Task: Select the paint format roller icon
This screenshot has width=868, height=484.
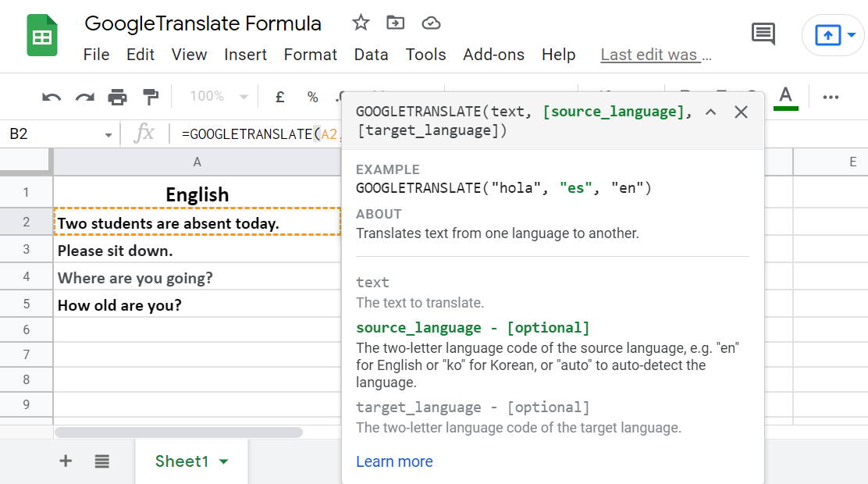Action: (x=150, y=97)
